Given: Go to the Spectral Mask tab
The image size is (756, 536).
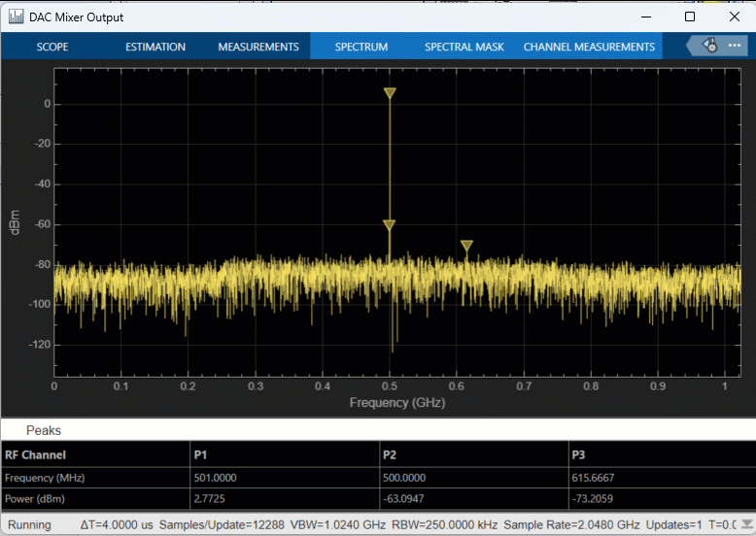Looking at the screenshot, I should [464, 47].
